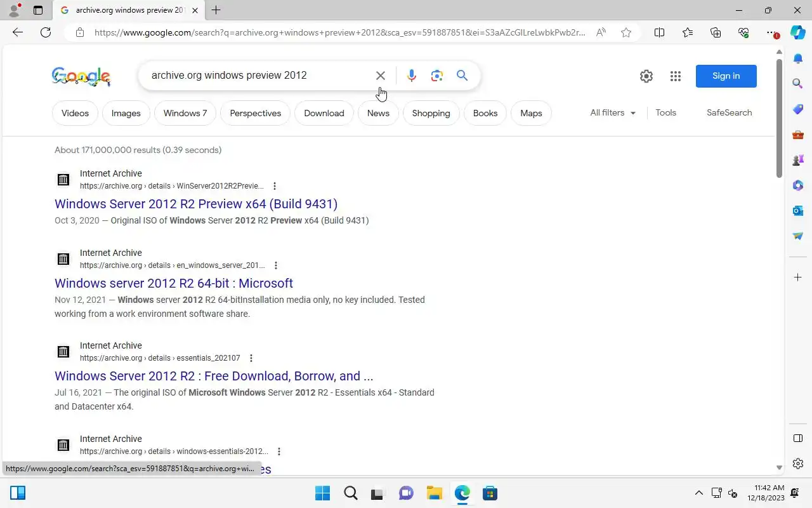The width and height of the screenshot is (812, 508).
Task: Filter results by Images
Action: tap(126, 113)
